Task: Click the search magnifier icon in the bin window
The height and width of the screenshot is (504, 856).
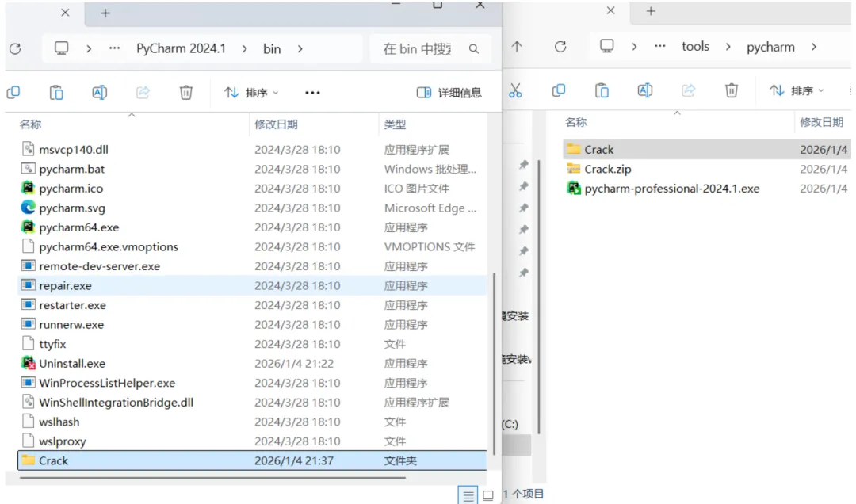Action: click(474, 48)
